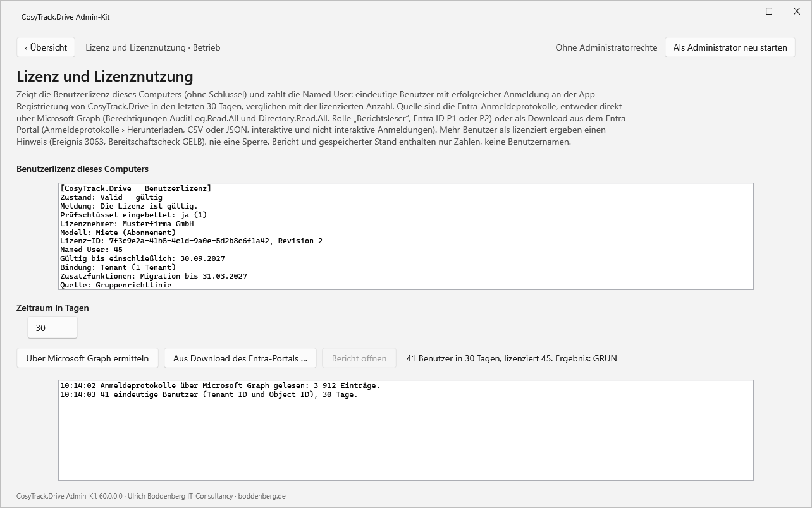The image size is (812, 508).
Task: Click Als Administrator neu starten button
Action: (x=730, y=47)
